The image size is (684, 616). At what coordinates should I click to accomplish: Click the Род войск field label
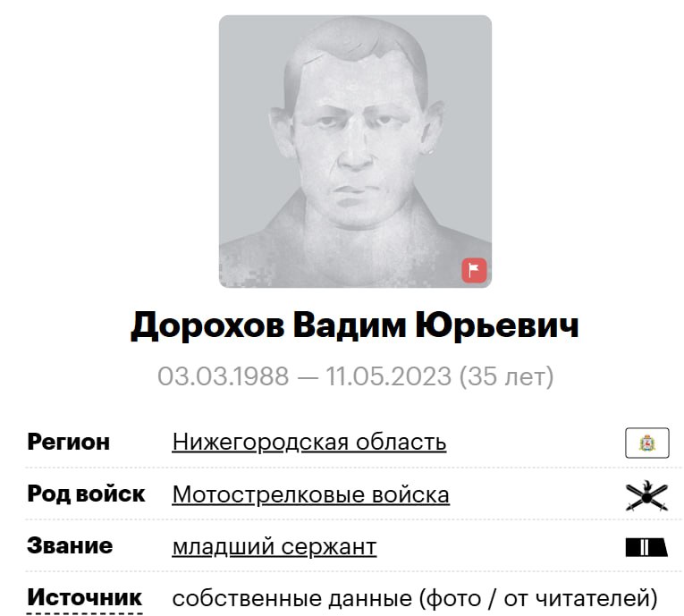(x=86, y=494)
